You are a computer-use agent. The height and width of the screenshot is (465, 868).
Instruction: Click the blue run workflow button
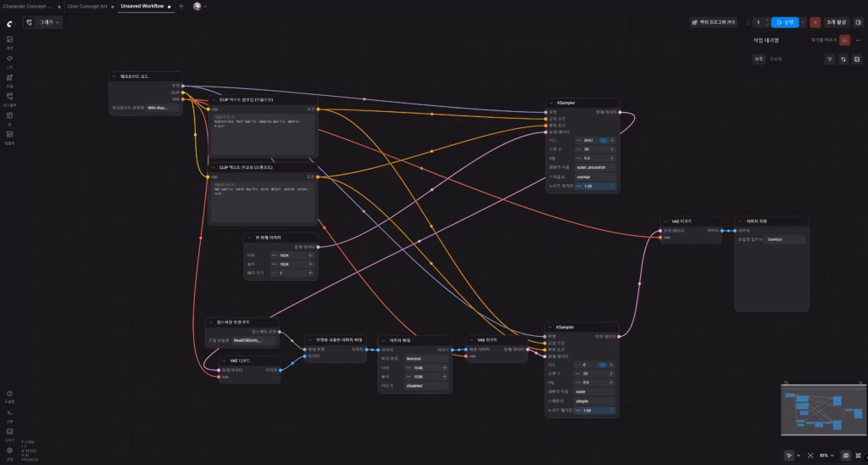point(784,22)
